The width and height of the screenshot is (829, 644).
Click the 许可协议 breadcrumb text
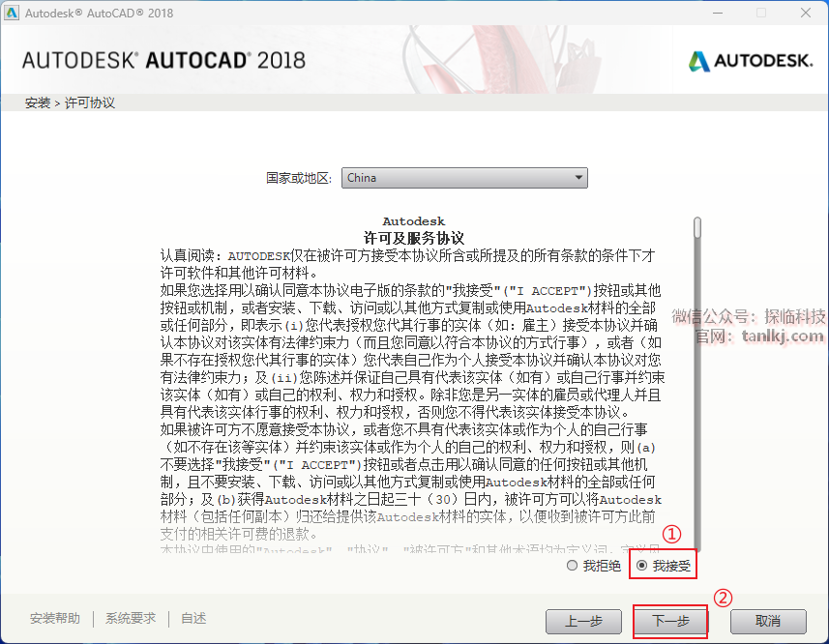(90, 102)
